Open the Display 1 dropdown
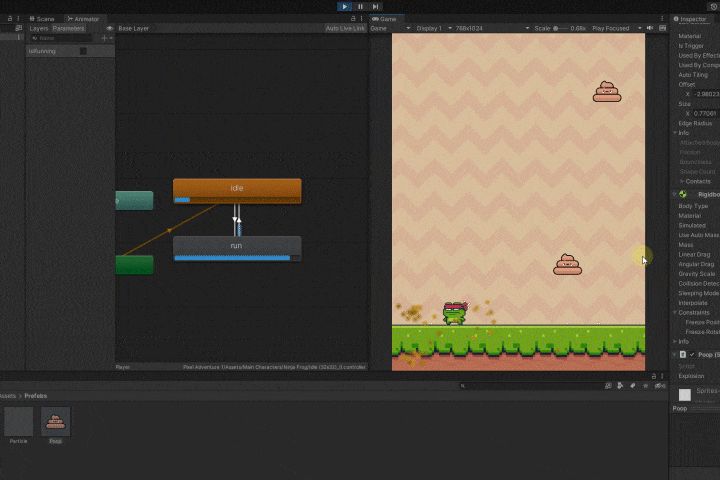Viewport: 720px width, 480px height. [433, 28]
